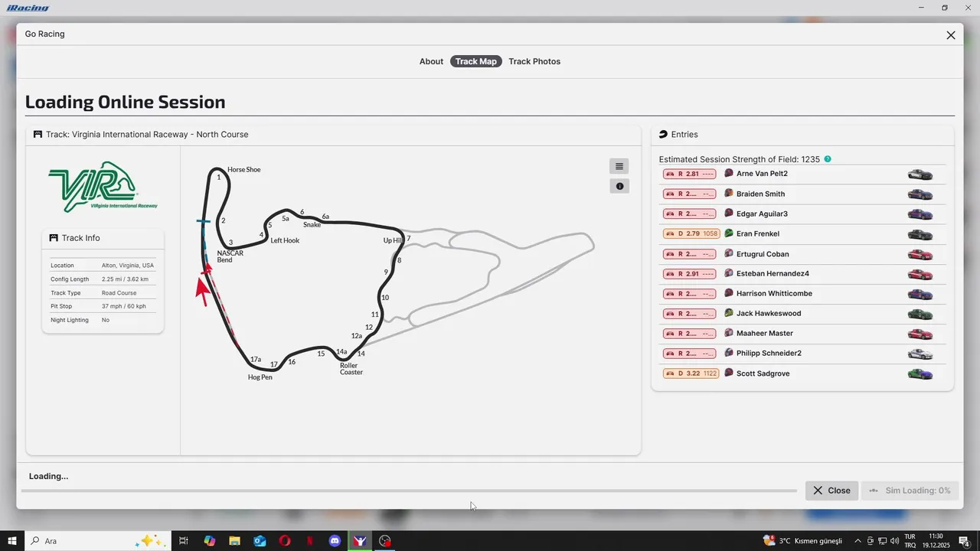This screenshot has width=980, height=551.
Task: Select Ertugrul Coban's red car image
Action: (920, 254)
